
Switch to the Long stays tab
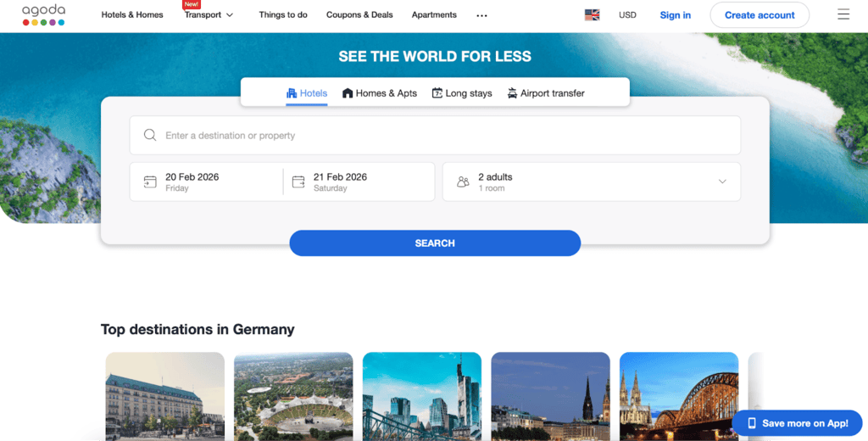point(462,93)
